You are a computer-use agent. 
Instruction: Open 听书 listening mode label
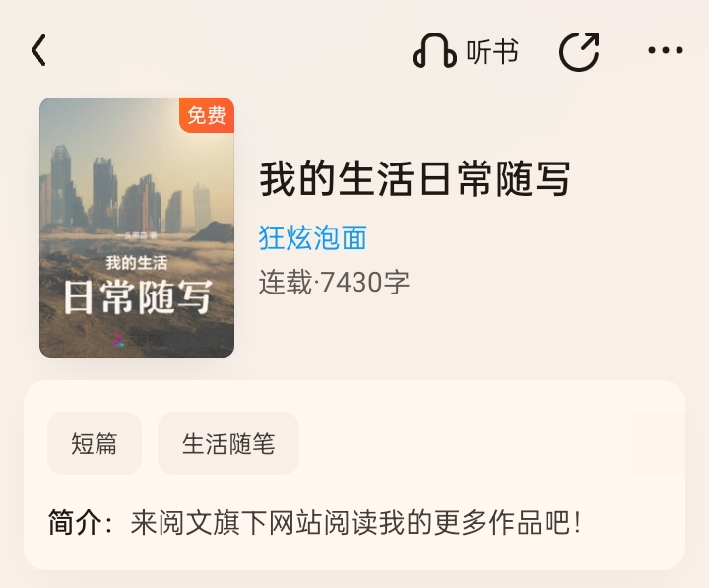coord(492,51)
